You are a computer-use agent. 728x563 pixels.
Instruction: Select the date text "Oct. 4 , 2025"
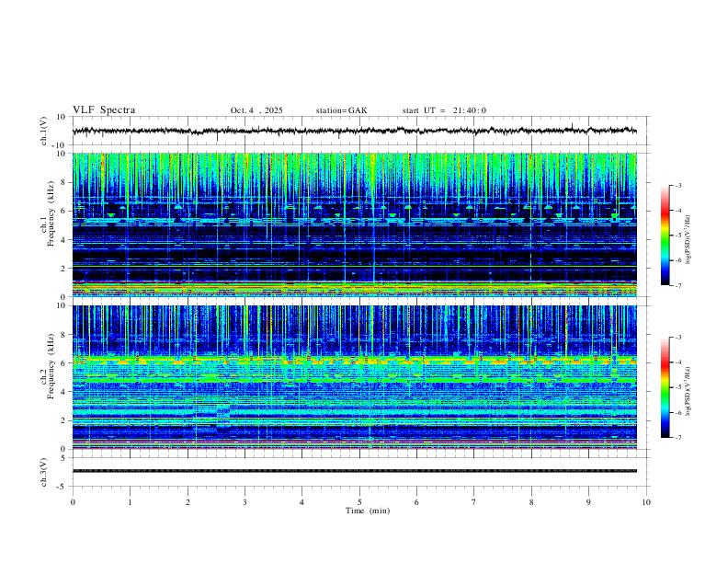tap(256, 110)
